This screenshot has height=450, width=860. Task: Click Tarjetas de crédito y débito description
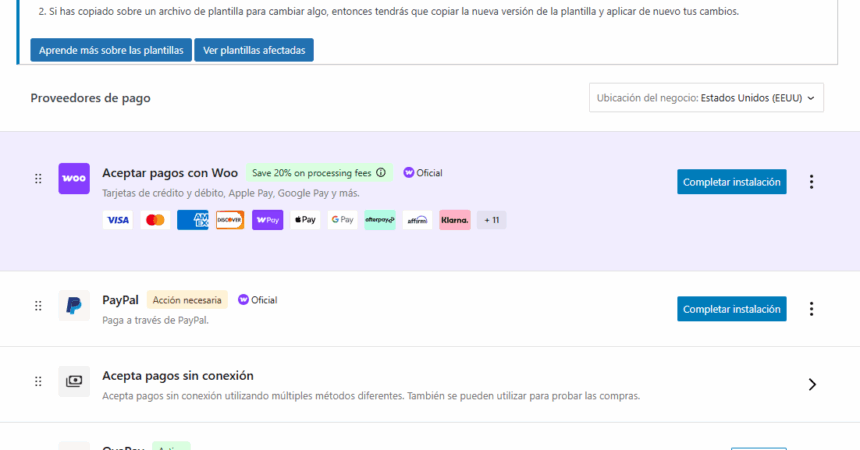(x=231, y=193)
